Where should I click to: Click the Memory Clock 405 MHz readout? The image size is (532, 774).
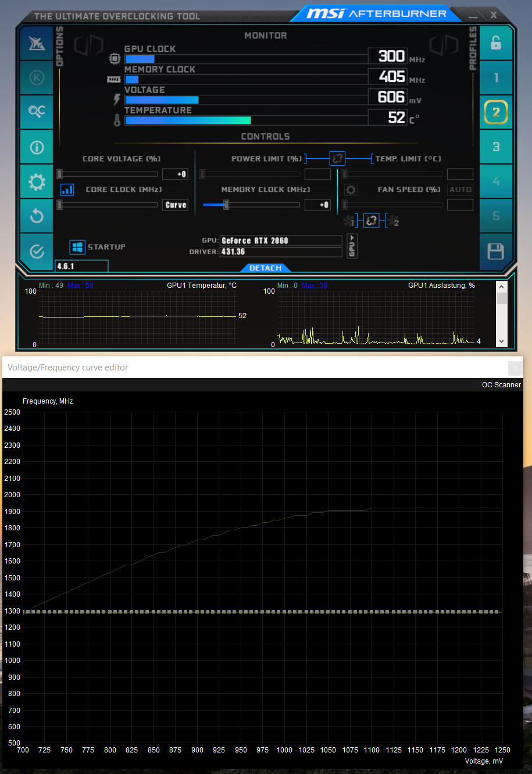pyautogui.click(x=387, y=76)
